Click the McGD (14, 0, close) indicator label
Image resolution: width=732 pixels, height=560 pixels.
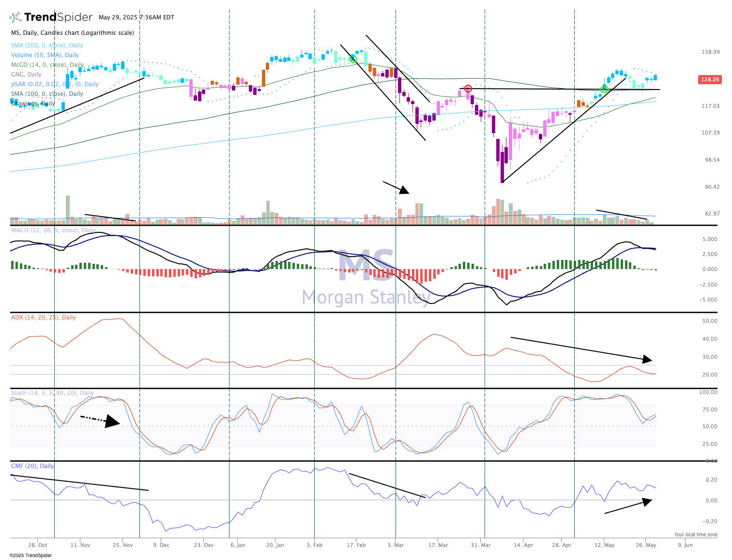click(x=47, y=65)
